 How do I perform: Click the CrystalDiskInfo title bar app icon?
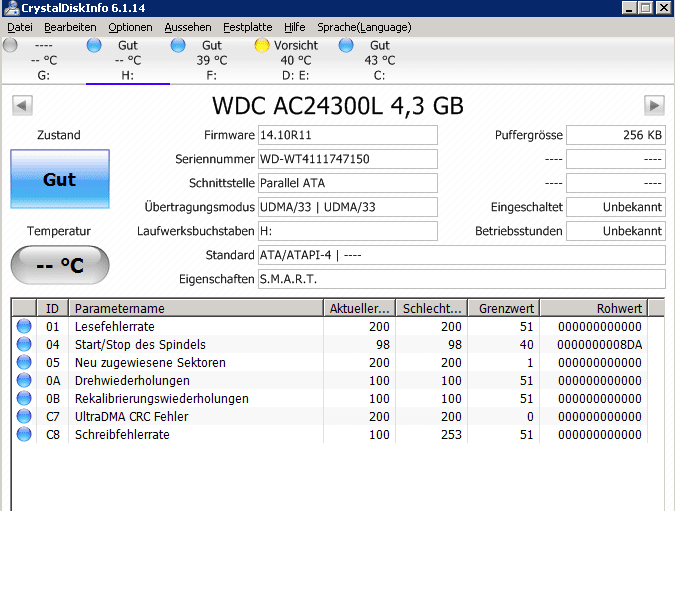tap(11, 8)
